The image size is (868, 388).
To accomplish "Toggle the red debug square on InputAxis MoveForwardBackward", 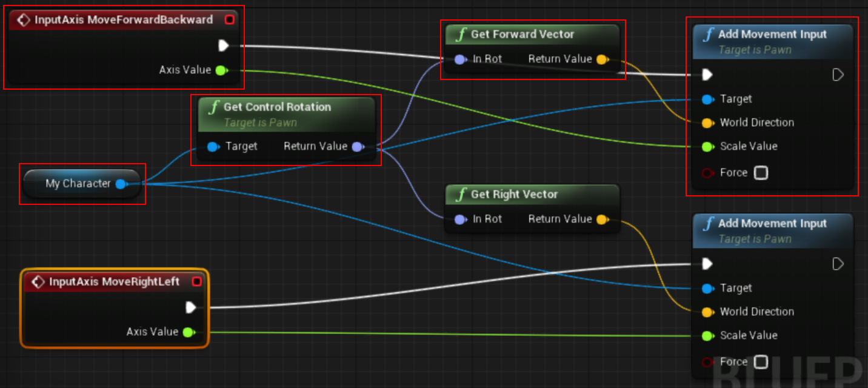I will [x=229, y=19].
